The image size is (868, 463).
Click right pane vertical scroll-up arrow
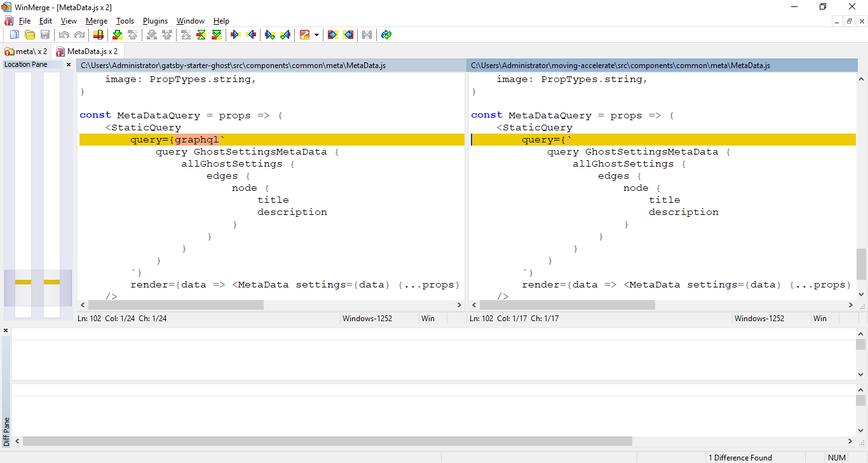[862, 78]
